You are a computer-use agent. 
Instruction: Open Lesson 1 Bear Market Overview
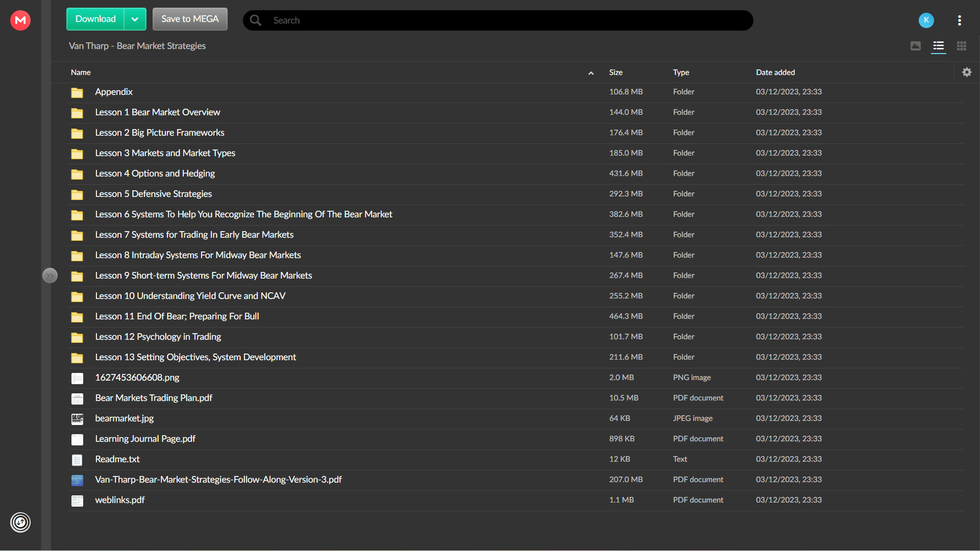pyautogui.click(x=158, y=112)
